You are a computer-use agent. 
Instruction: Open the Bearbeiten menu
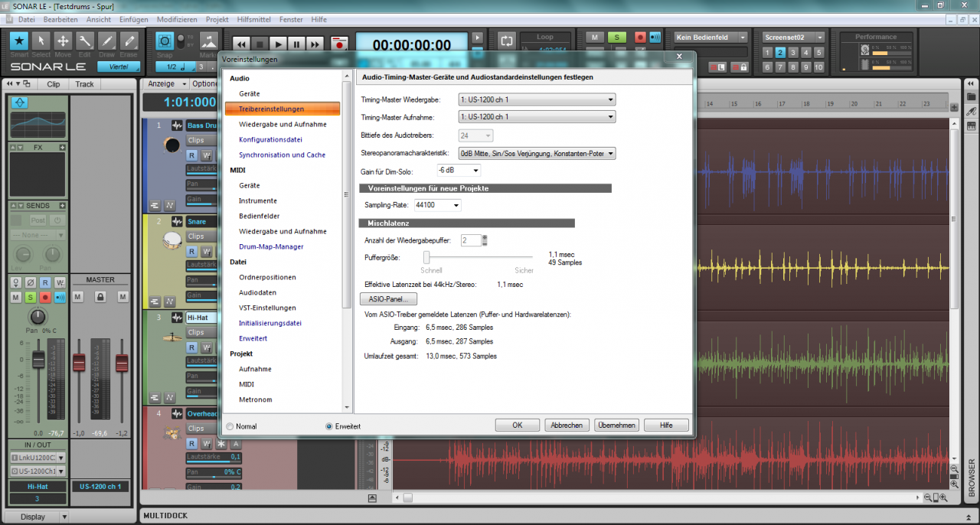tap(60, 19)
